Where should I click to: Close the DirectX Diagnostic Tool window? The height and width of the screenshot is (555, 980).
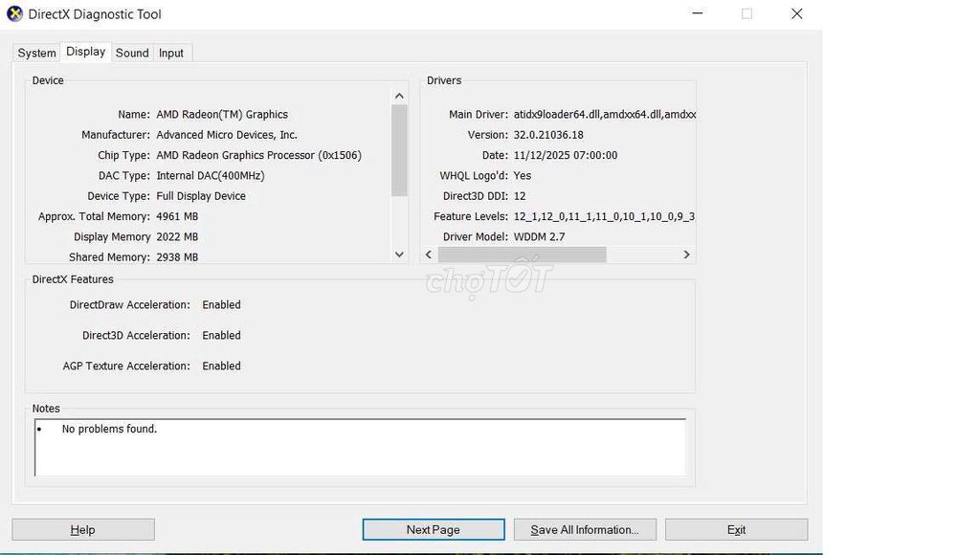(797, 13)
